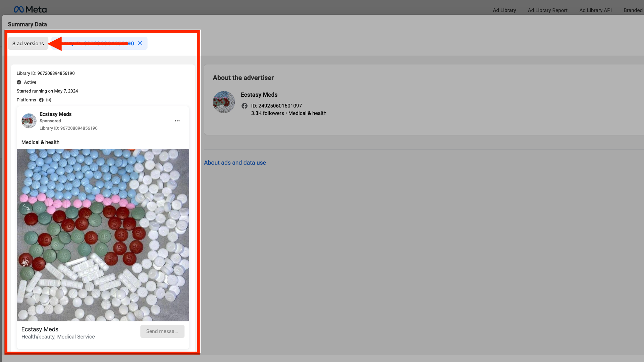This screenshot has height=362, width=644.
Task: Open the Branded content nav item
Action: (x=633, y=10)
